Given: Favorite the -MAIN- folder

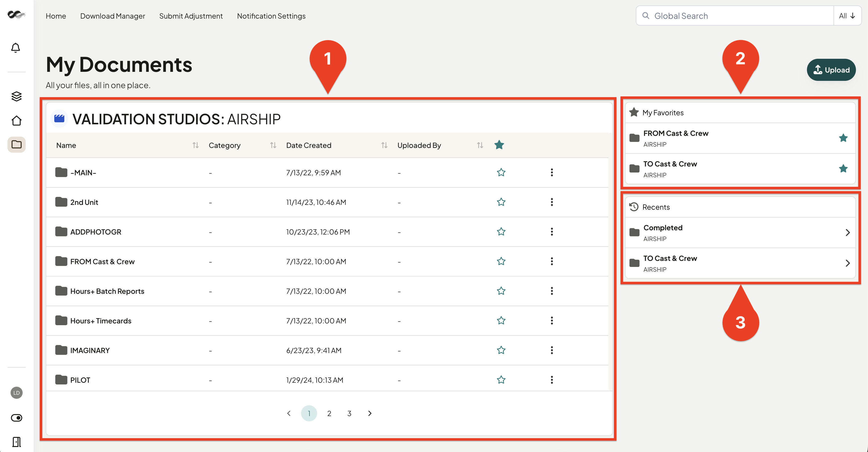Looking at the screenshot, I should click(501, 173).
